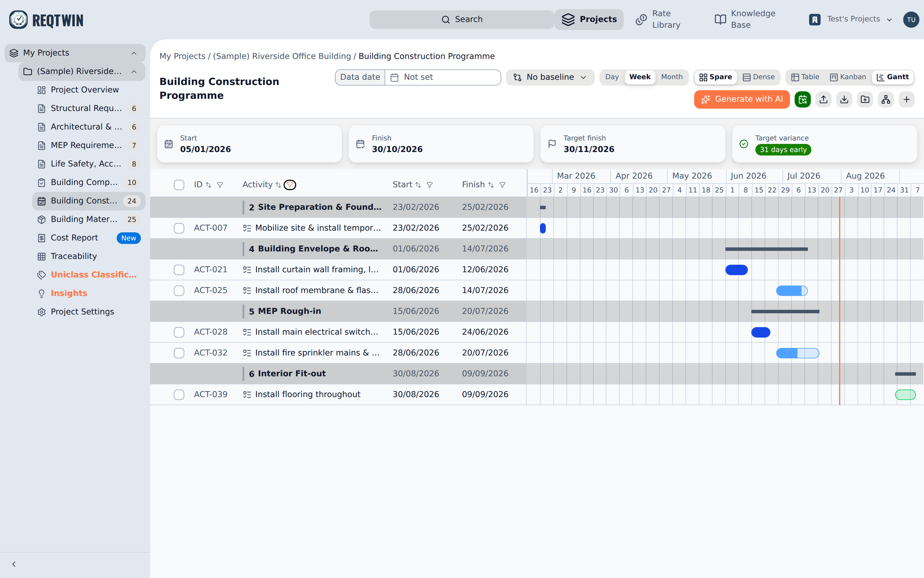Click ACT-039 green flooring Gantt bar
This screenshot has width=924, height=578.
click(905, 395)
